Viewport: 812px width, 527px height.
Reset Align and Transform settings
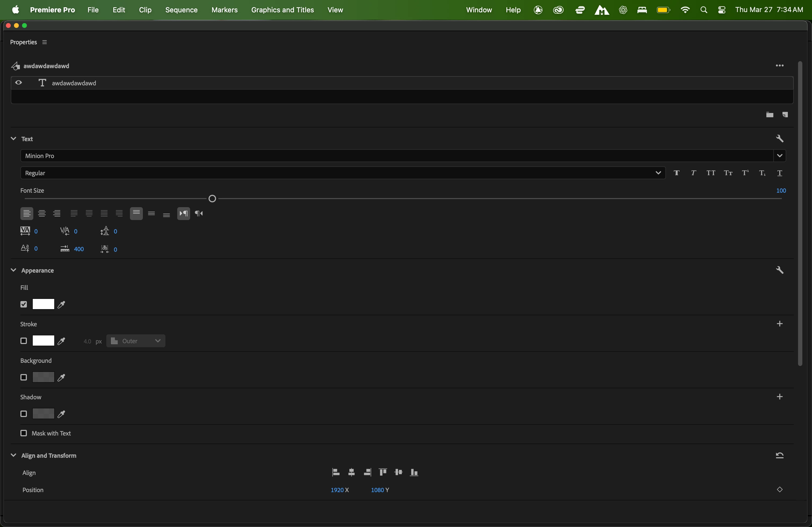[x=780, y=455]
